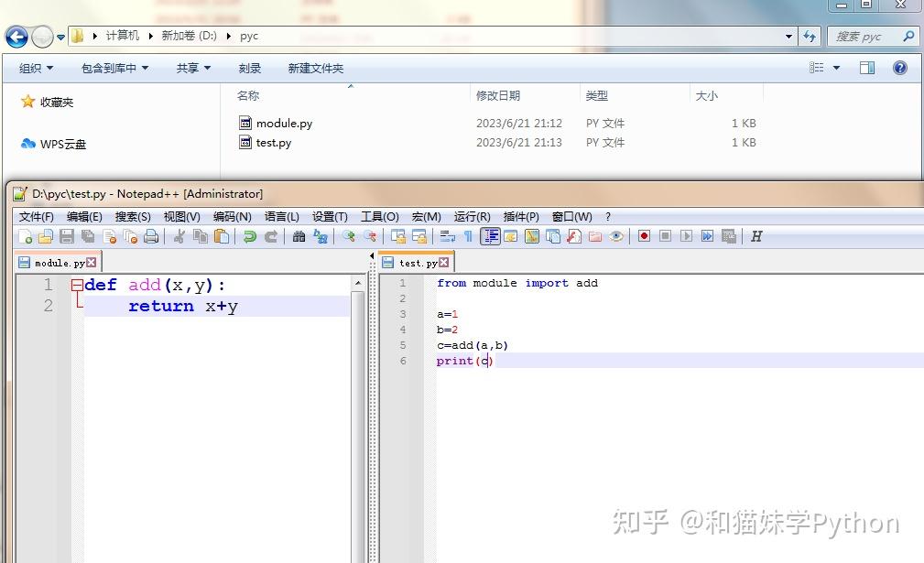Open the 共享 dropdown in Explorer
This screenshot has height=563, width=924.
190,67
